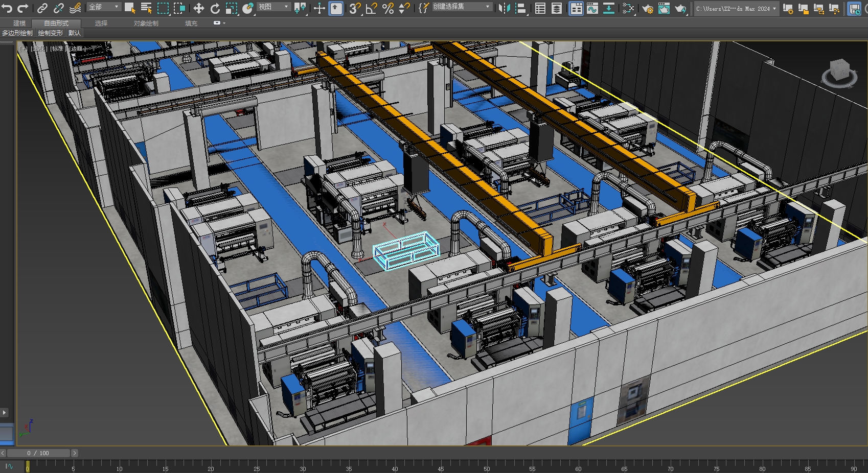Viewport: 868px width, 473px height.
Task: Select the Rotate transform tool
Action: pyautogui.click(x=215, y=8)
